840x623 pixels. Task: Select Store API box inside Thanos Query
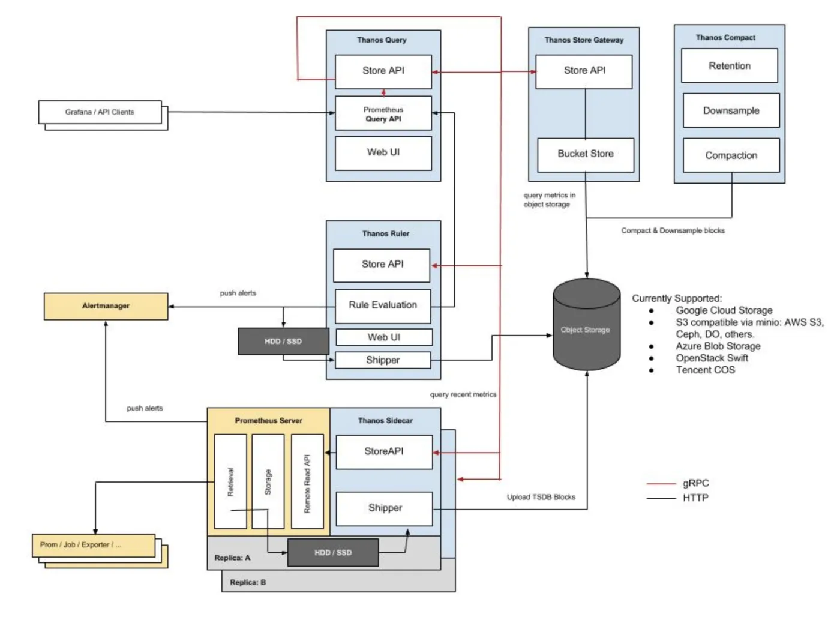click(x=383, y=71)
